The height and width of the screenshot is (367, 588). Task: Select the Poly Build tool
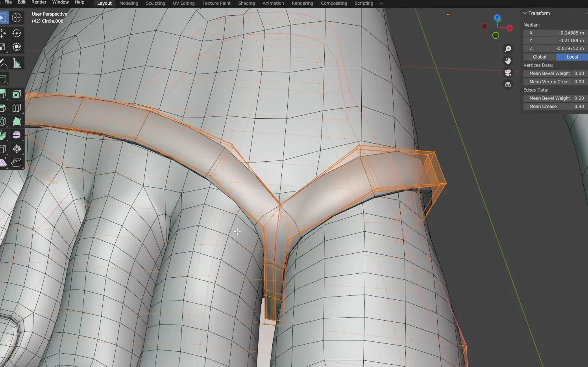coord(17,122)
